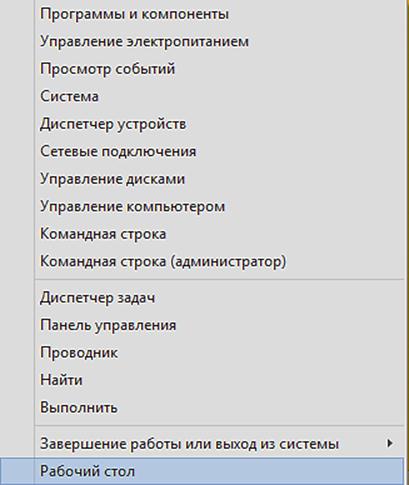Click the separator line above Диспетчер задач
The image size is (409, 485).
[219, 279]
